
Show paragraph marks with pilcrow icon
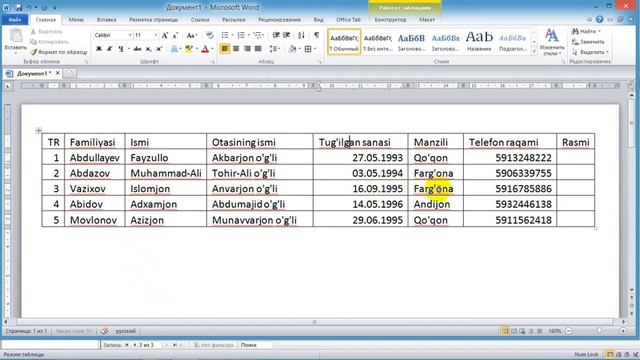click(x=316, y=36)
